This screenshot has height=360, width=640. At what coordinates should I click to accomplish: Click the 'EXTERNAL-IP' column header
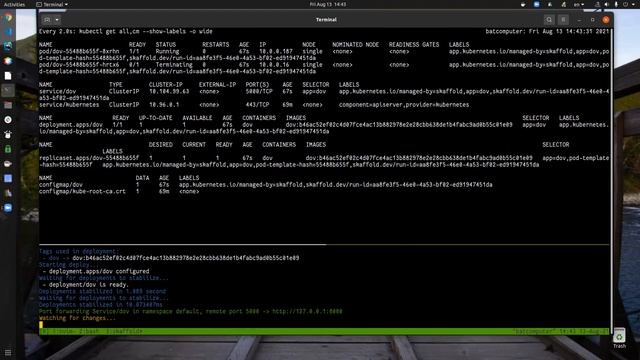tap(218, 84)
